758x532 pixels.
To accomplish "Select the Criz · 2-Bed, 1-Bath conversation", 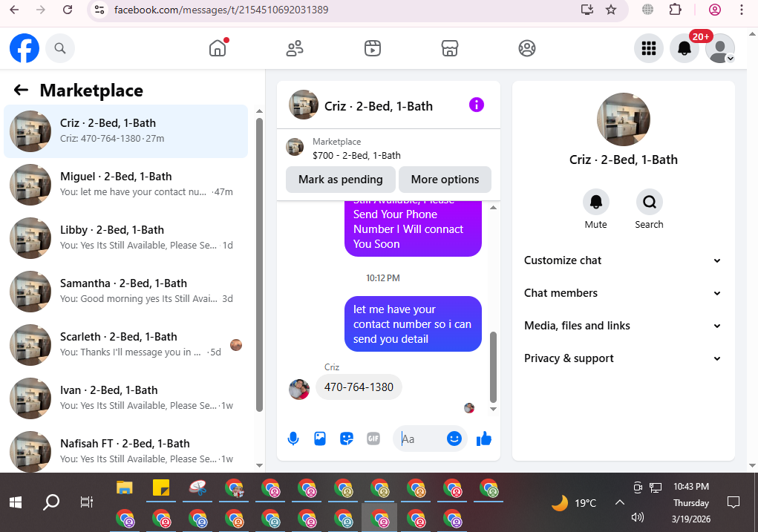I will 125,131.
